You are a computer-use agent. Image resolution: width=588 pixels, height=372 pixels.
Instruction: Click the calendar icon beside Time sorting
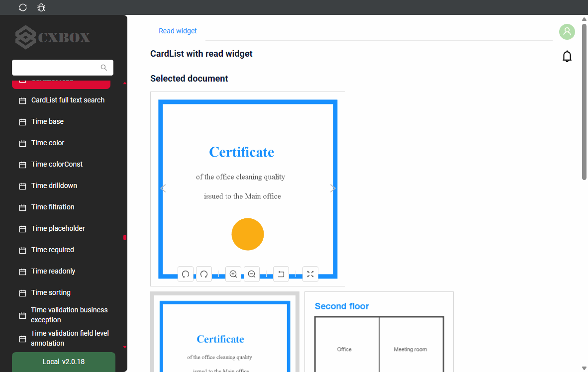(22, 293)
